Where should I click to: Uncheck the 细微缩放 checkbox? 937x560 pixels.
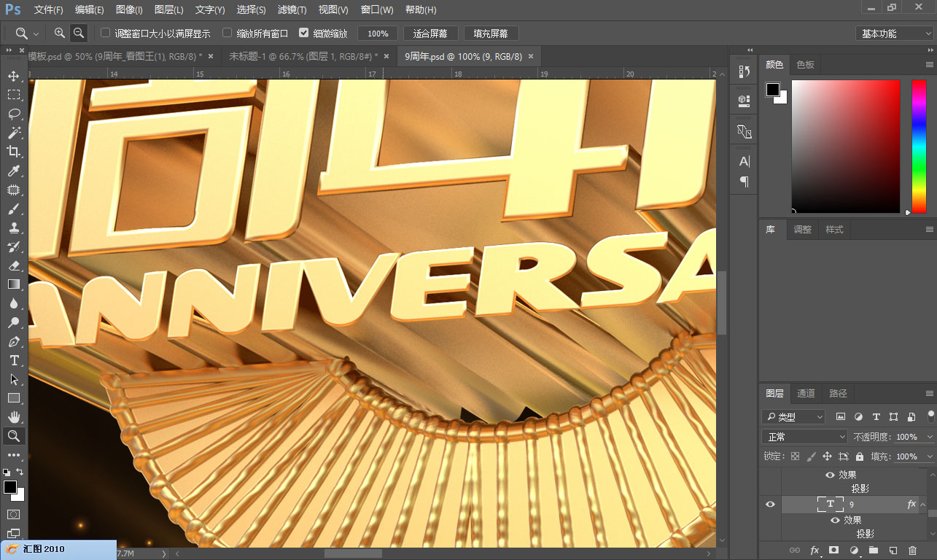pyautogui.click(x=303, y=33)
